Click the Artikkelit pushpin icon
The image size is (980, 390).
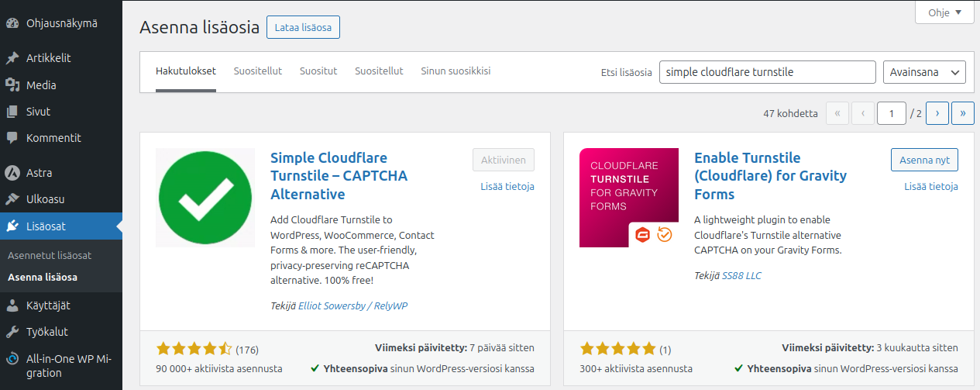tap(12, 58)
